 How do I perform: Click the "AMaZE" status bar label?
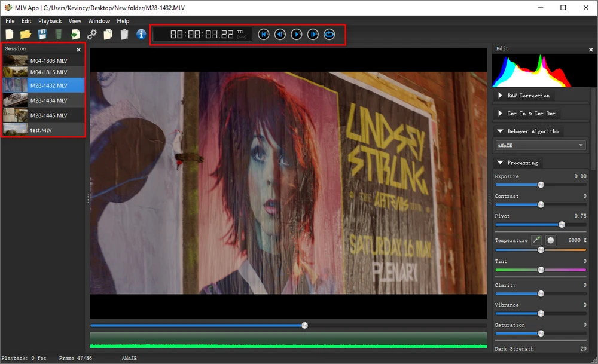(x=129, y=358)
